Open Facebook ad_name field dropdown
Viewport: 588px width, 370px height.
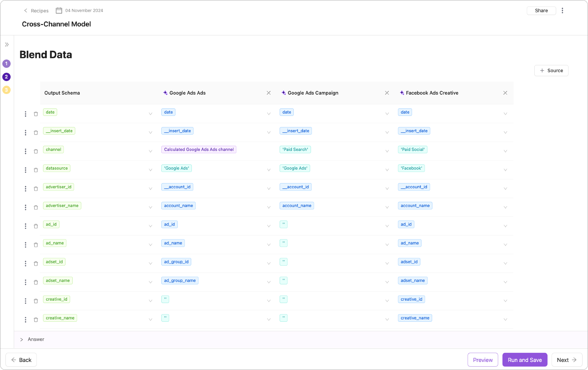coord(505,245)
